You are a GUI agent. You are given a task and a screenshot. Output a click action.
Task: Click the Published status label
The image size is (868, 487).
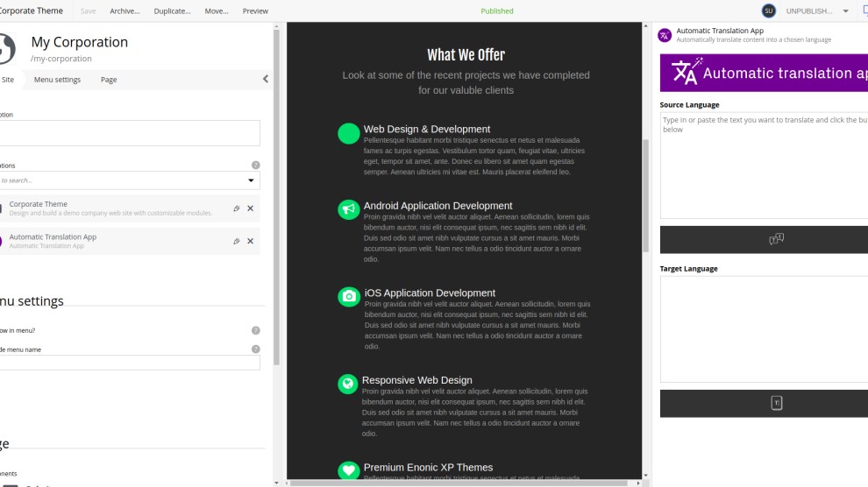(x=496, y=11)
